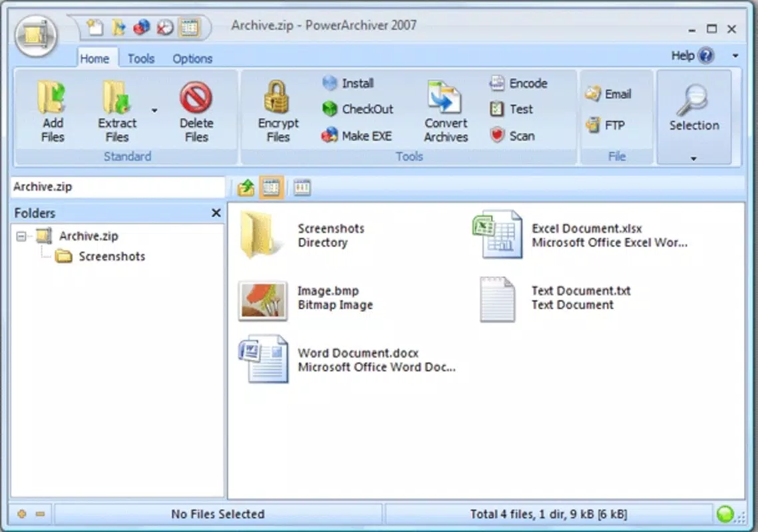The width and height of the screenshot is (758, 532).
Task: Open the PowerArchiver application orb menu
Action: click(36, 36)
